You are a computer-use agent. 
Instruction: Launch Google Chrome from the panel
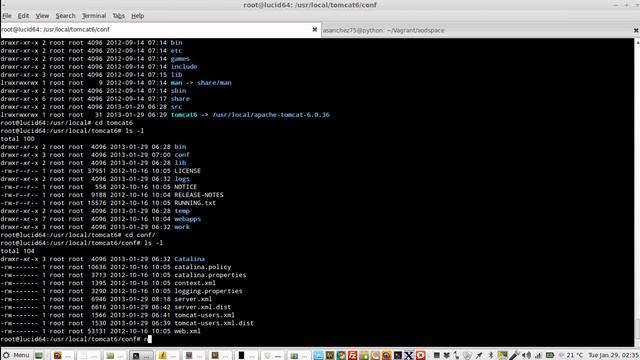[341, 356]
